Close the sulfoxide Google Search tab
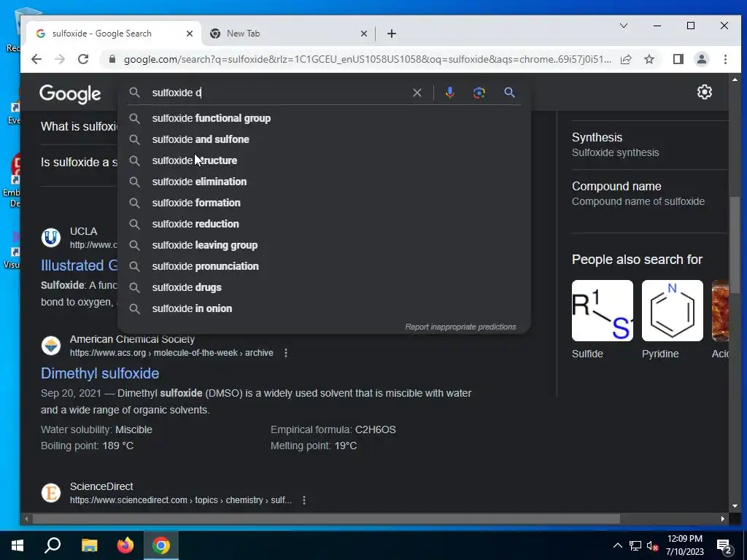 point(189,34)
